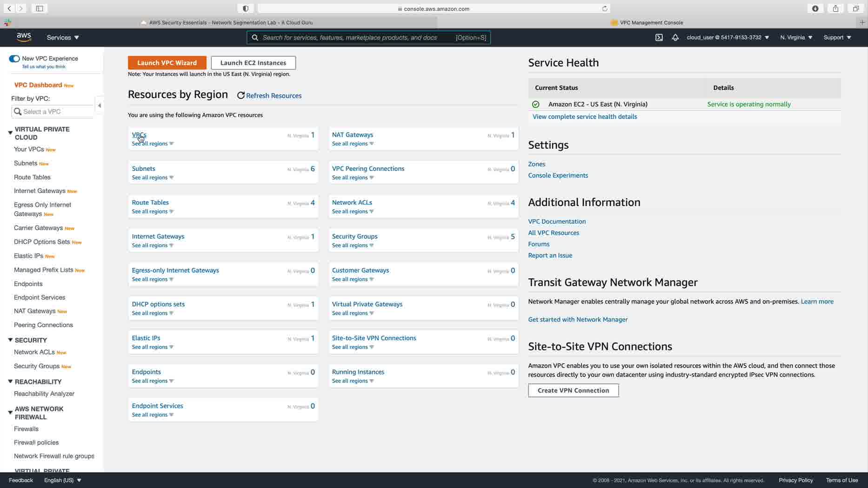This screenshot has height=488, width=868.
Task: Open Route Tables in the sidebar
Action: [x=32, y=177]
